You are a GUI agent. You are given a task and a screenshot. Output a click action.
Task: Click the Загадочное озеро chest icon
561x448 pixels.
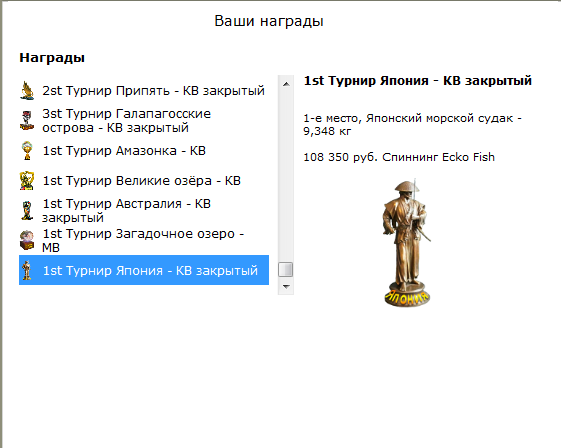(x=27, y=240)
